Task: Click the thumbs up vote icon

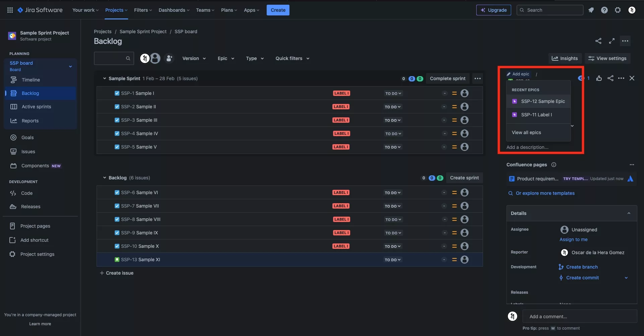Action: tap(599, 78)
